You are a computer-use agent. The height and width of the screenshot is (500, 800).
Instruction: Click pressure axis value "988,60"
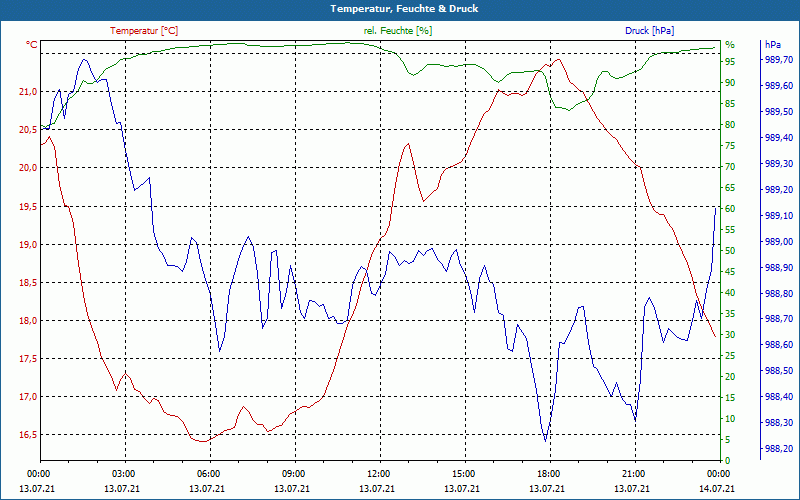coord(779,345)
